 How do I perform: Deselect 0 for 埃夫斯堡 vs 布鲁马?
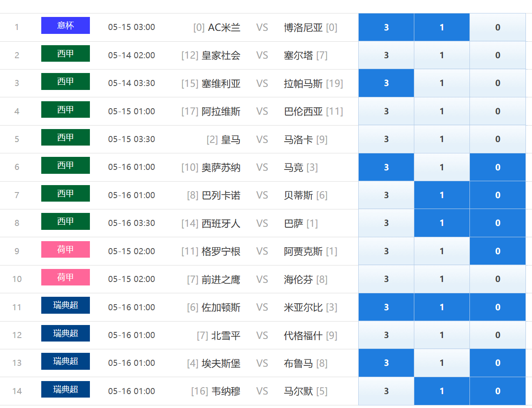click(x=498, y=363)
